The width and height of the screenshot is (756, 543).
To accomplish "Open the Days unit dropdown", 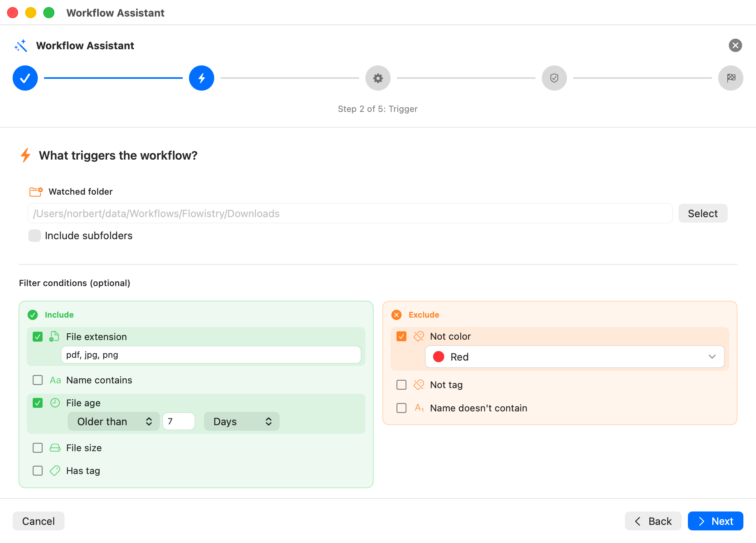I will click(x=242, y=421).
